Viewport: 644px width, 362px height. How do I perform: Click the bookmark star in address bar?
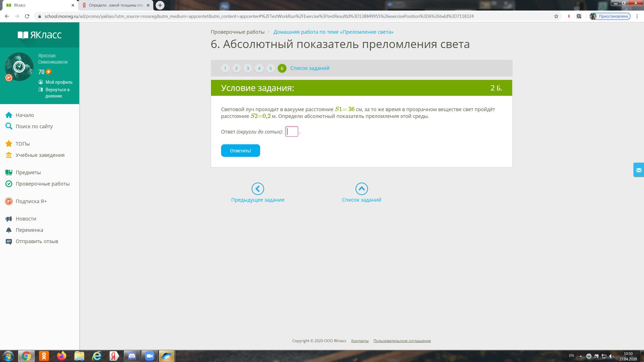[556, 16]
